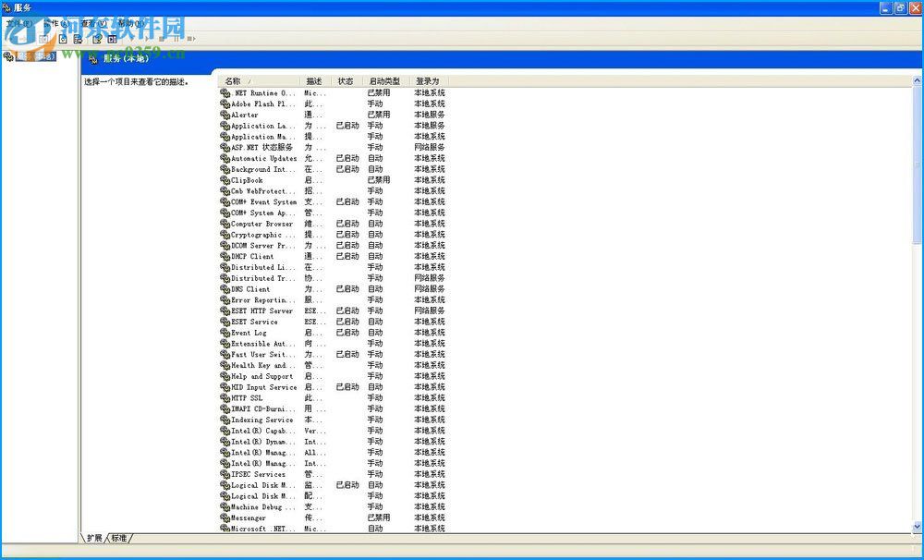Click the vertical scrollbar thumb of the list

[918, 164]
